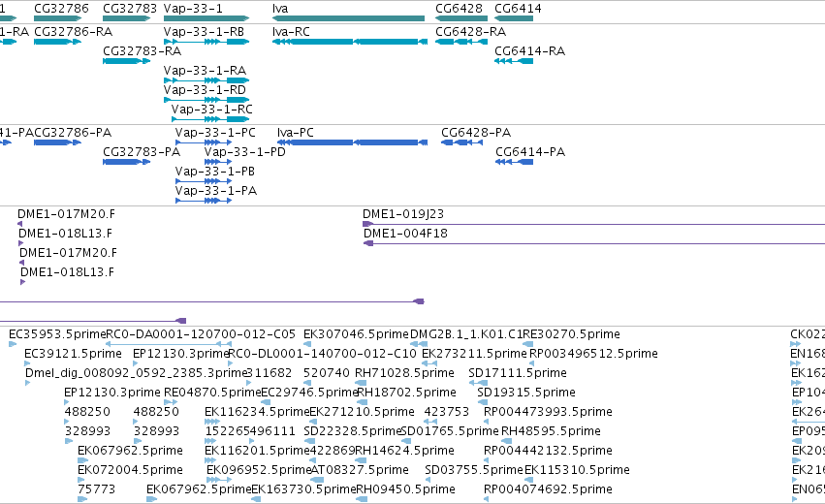Select the CG32783-PA protein glyph
This screenshot has width=825, height=504.
(127, 162)
